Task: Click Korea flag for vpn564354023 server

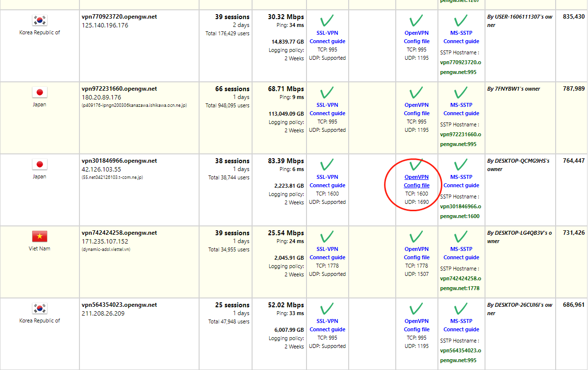Action: point(39,309)
